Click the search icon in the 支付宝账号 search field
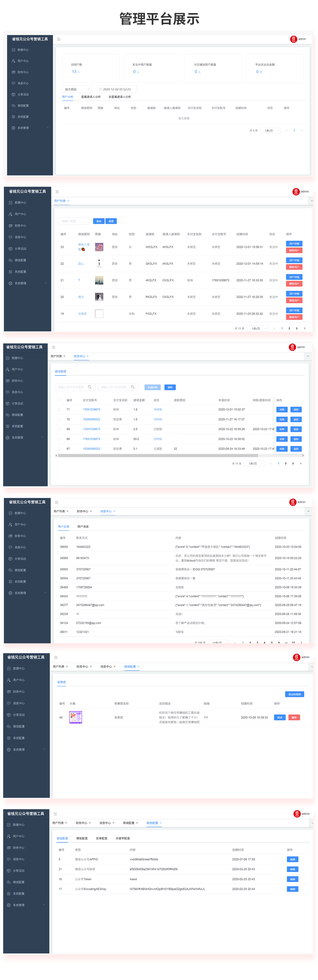The width and height of the screenshot is (318, 980). [x=90, y=387]
